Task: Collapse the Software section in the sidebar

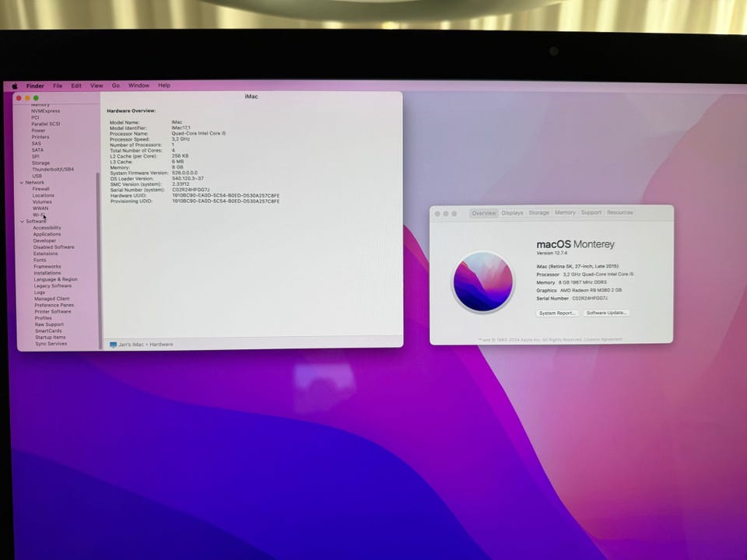Action: (x=22, y=222)
